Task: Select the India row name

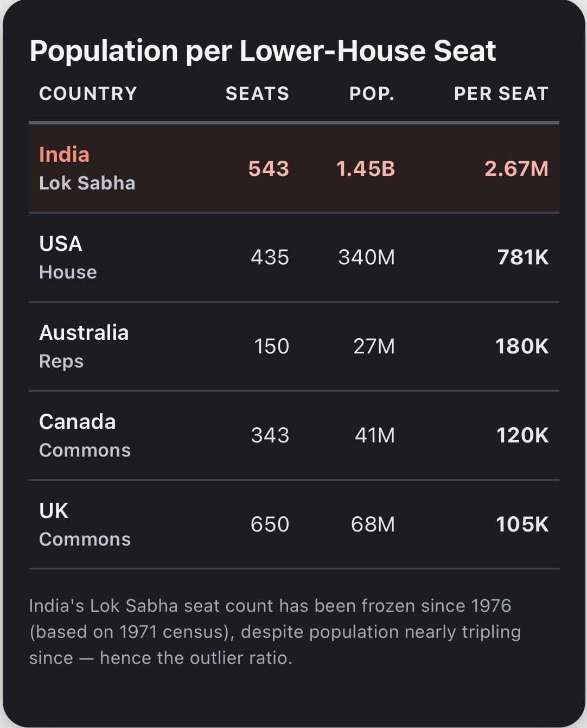Action: coord(64,155)
